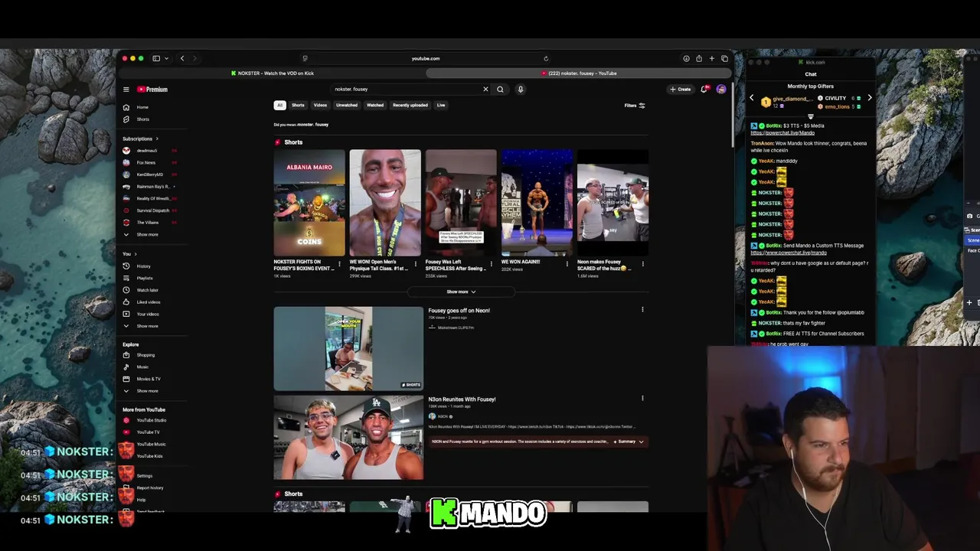This screenshot has width=980, height=551.
Task: Open the Fousey goes off on Neon! video
Action: 459,311
